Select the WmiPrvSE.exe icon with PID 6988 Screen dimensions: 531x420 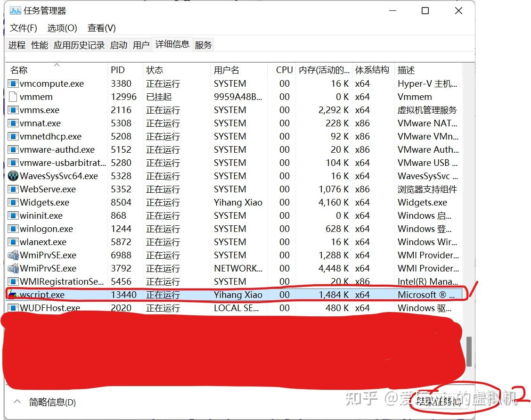pyautogui.click(x=13, y=255)
